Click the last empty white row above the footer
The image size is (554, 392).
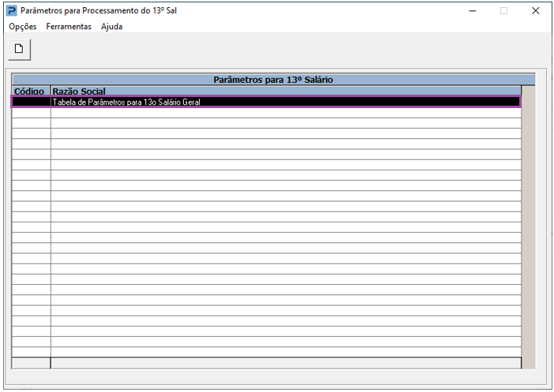click(267, 352)
